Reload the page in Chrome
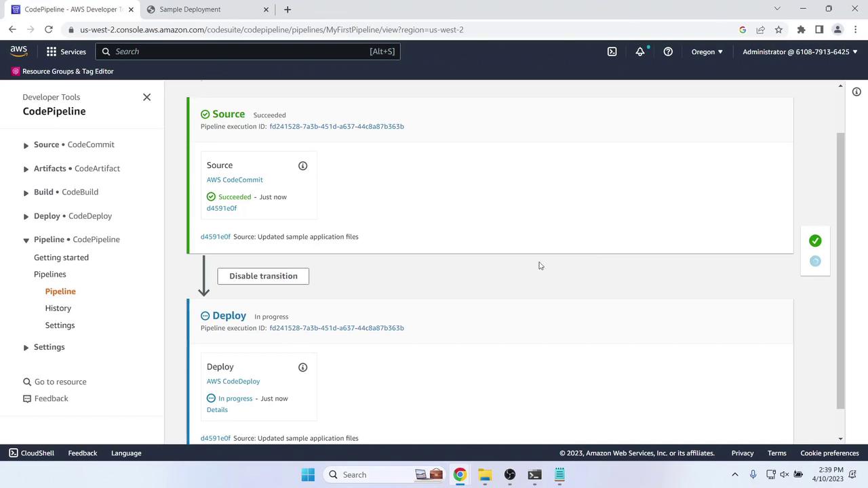The height and width of the screenshot is (488, 868). (49, 30)
